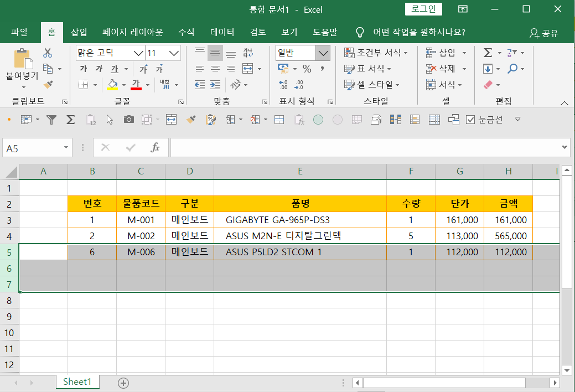The image size is (575, 392).
Task: Click the horizontal scrollbar track
Action: click(537, 383)
